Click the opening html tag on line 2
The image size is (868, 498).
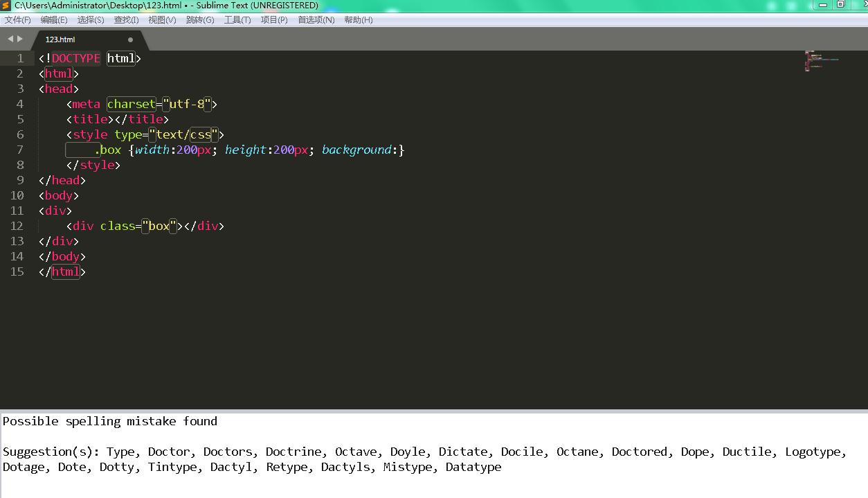point(59,73)
